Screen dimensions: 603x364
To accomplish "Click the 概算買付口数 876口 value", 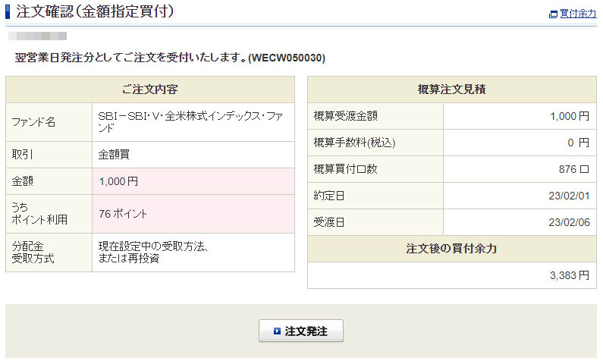I will coord(573,169).
